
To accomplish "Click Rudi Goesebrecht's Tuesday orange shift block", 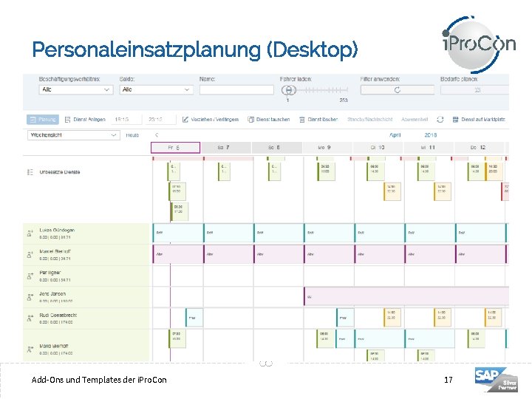I will coord(392,318).
